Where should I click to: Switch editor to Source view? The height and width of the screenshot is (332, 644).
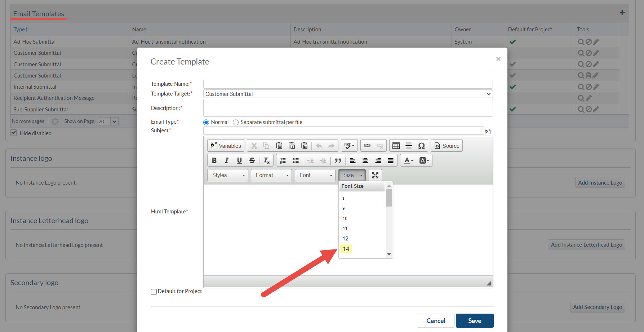tap(447, 146)
